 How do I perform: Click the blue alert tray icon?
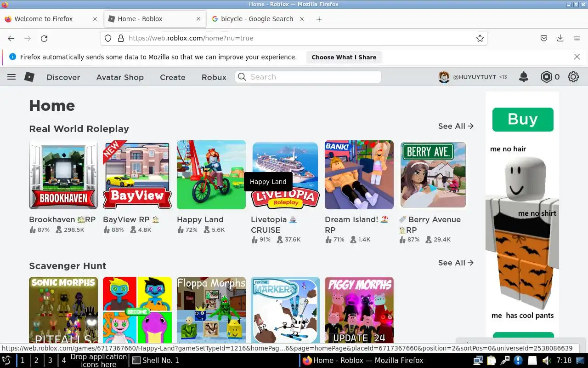pos(518,361)
